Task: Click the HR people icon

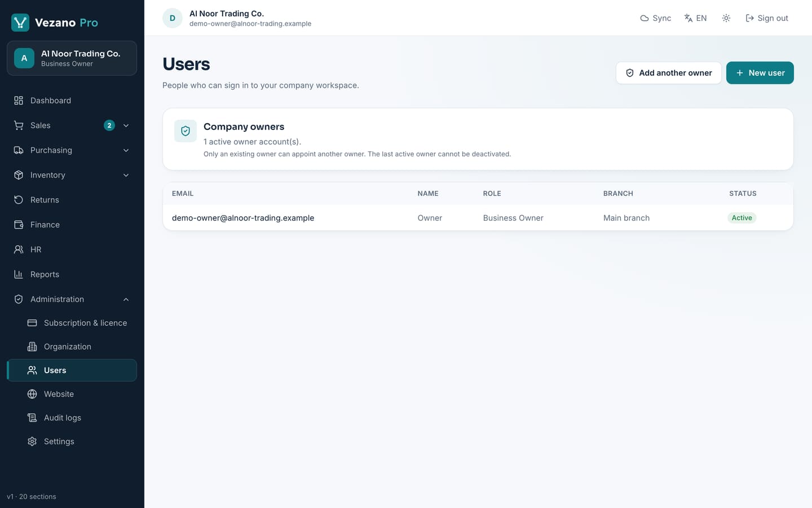Action: 19,249
